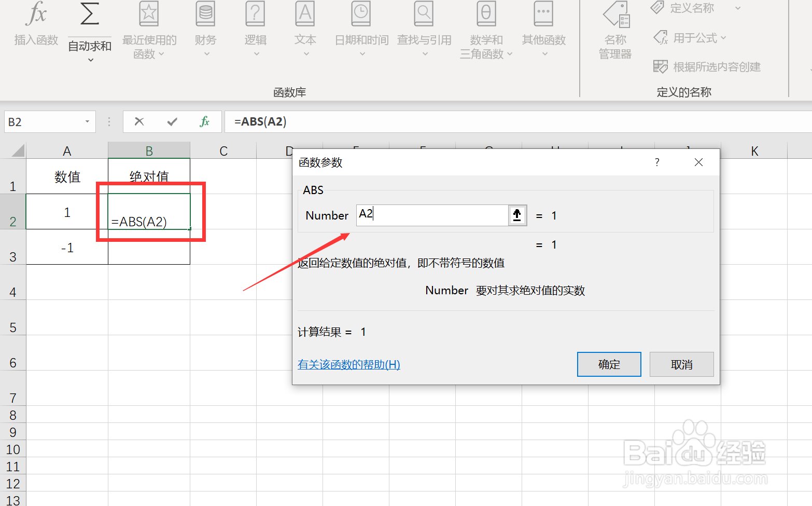Expand Logical (逻辑) dropdown chevron
The width and height of the screenshot is (812, 506).
(256, 53)
